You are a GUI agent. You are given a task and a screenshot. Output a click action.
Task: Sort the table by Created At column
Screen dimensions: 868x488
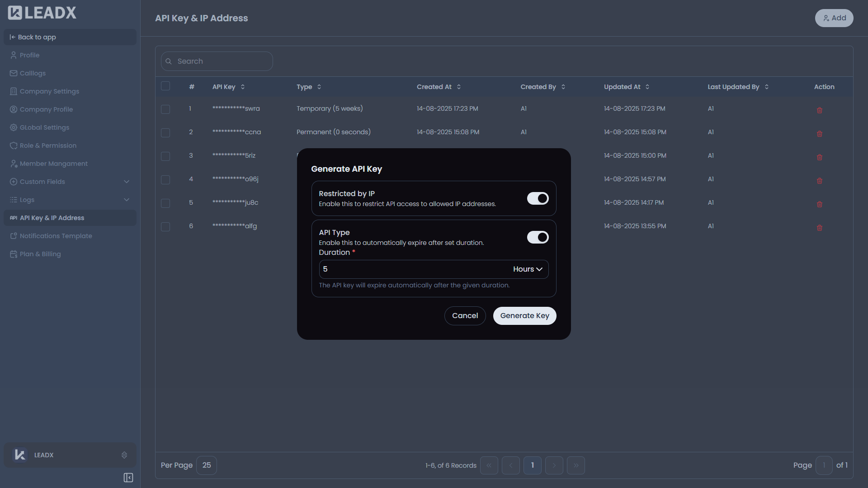tap(458, 87)
